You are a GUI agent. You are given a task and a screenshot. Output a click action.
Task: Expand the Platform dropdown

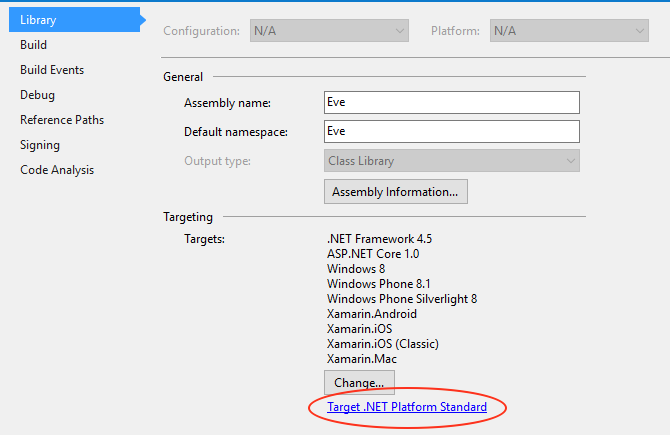[569, 31]
